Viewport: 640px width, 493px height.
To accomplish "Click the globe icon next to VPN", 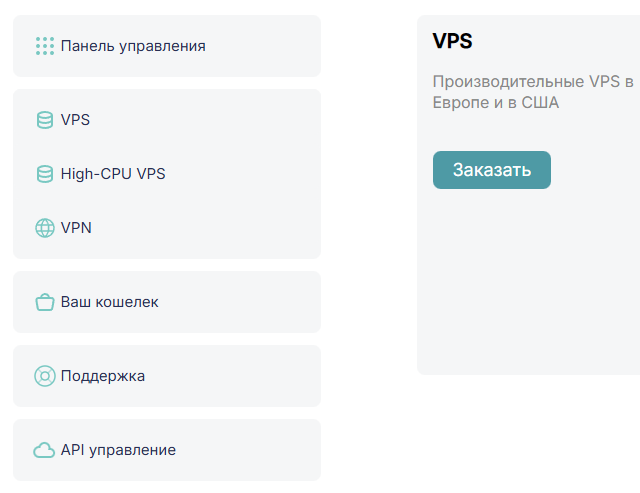I will (44, 228).
